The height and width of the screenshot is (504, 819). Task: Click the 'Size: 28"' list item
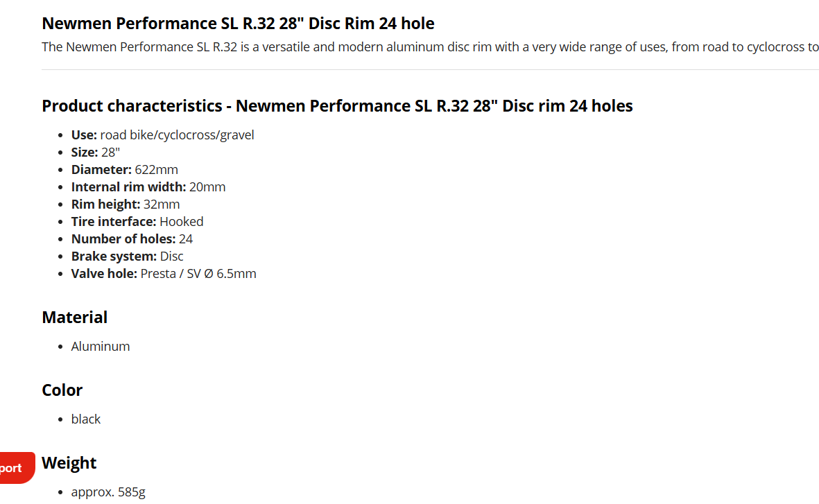pyautogui.click(x=96, y=153)
